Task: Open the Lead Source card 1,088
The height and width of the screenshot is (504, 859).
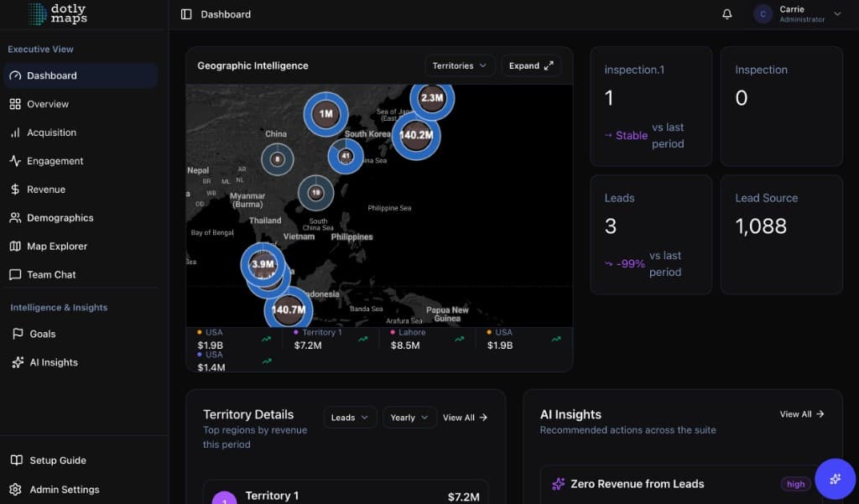Action: pyautogui.click(x=781, y=235)
